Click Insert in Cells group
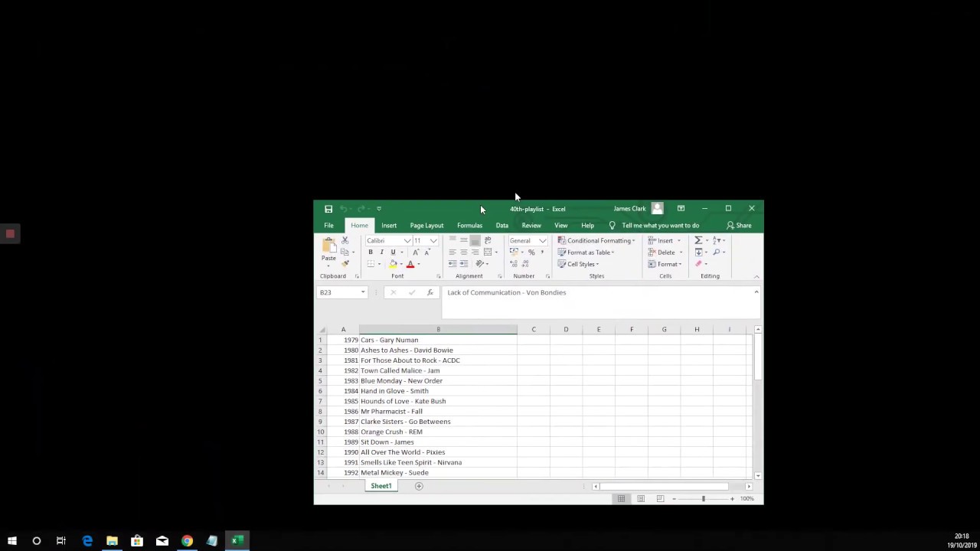The image size is (980, 551). pos(665,240)
